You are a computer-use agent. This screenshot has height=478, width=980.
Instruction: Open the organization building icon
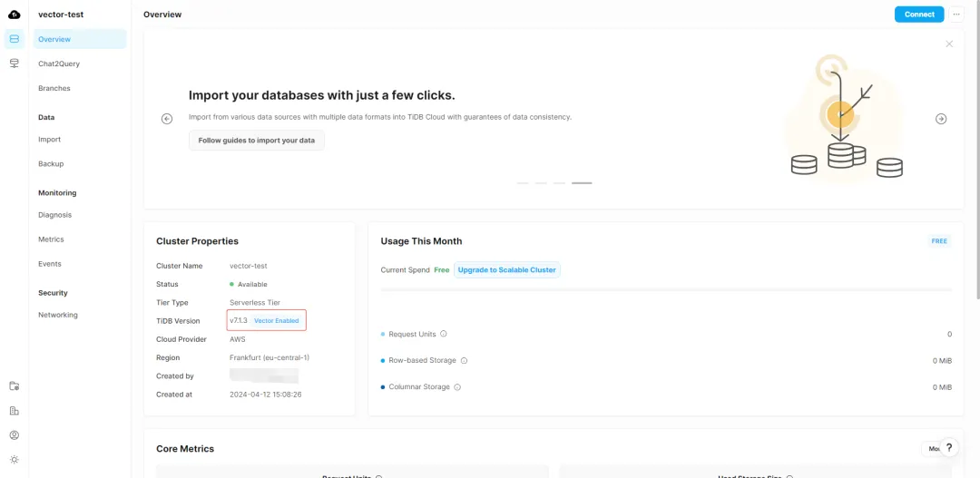tap(14, 410)
